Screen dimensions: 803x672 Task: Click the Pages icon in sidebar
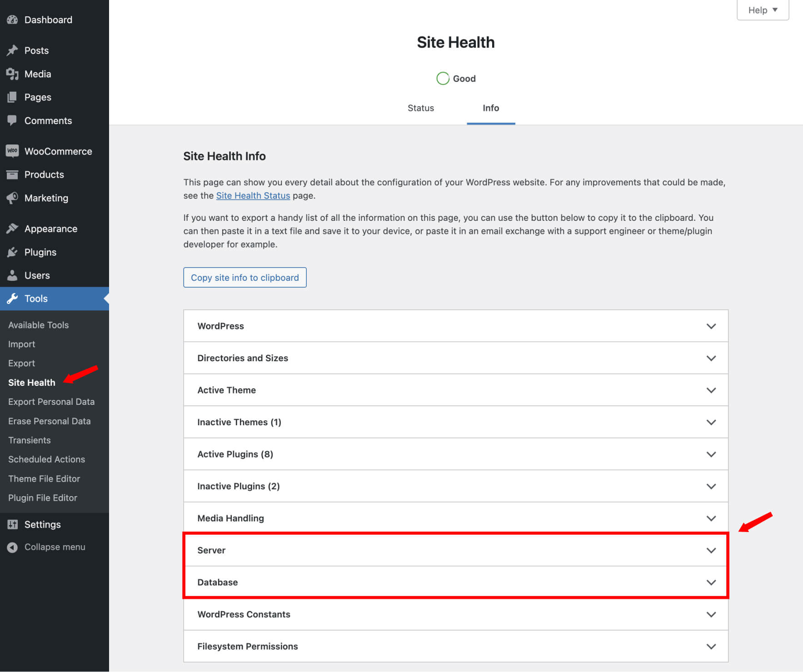pyautogui.click(x=12, y=97)
